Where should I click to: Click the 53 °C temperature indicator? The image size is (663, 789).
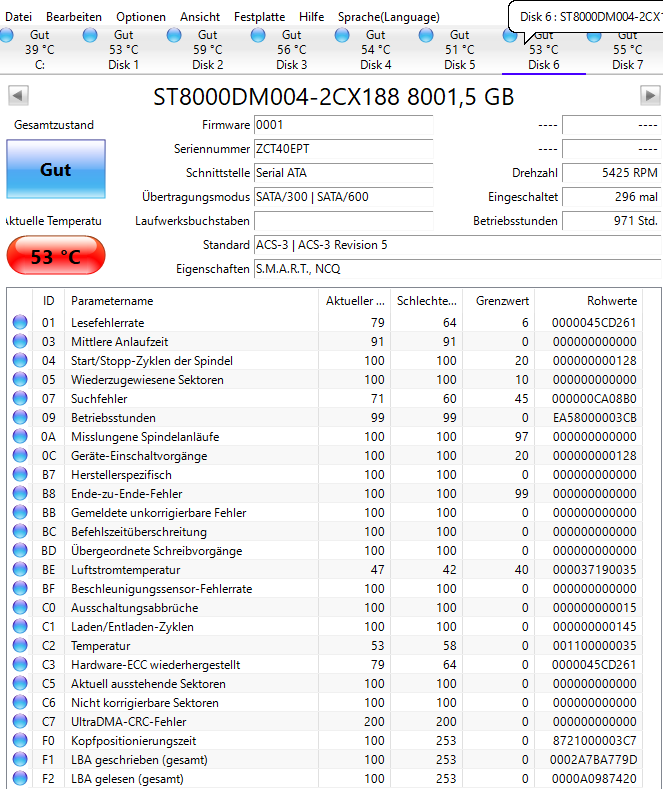(x=56, y=256)
